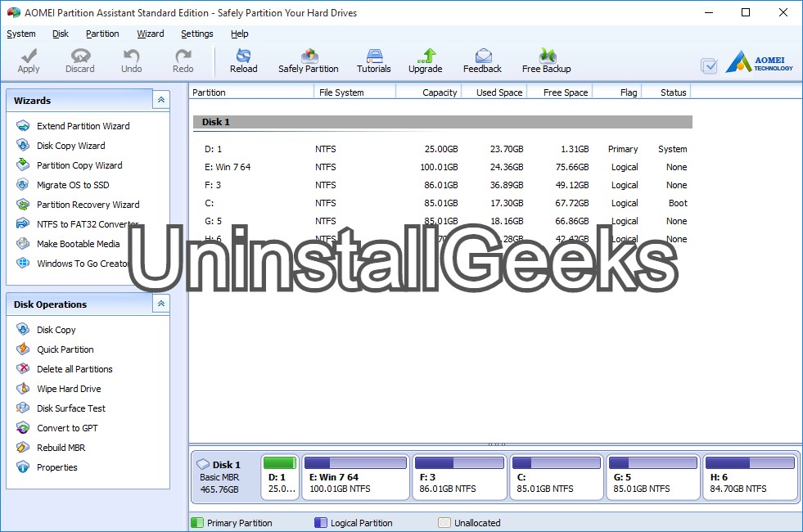
Task: Select H: 6 84.70GB block in disk map
Action: pyautogui.click(x=750, y=476)
